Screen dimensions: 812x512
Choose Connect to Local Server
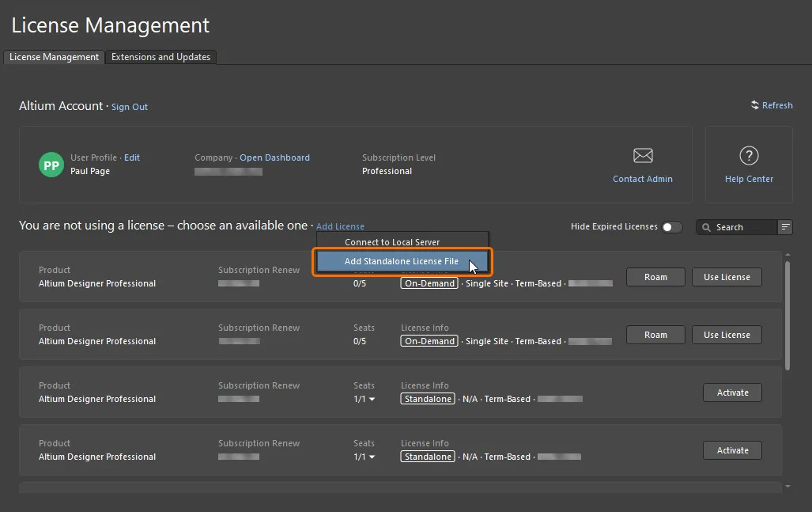pos(402,242)
